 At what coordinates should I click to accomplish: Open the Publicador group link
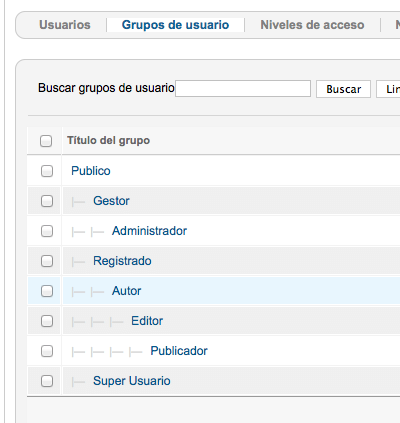(179, 351)
